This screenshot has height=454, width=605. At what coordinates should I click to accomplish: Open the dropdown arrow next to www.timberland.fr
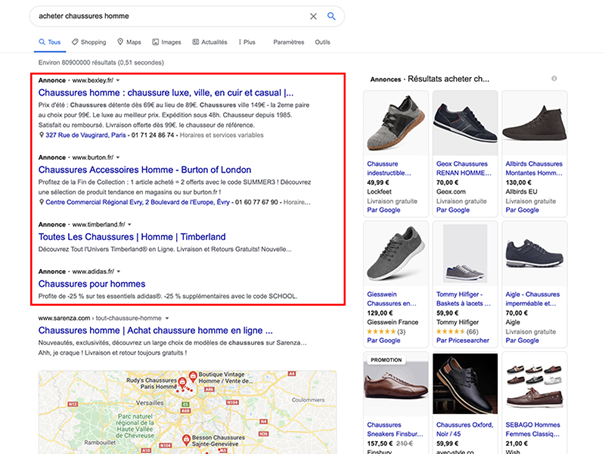point(129,224)
